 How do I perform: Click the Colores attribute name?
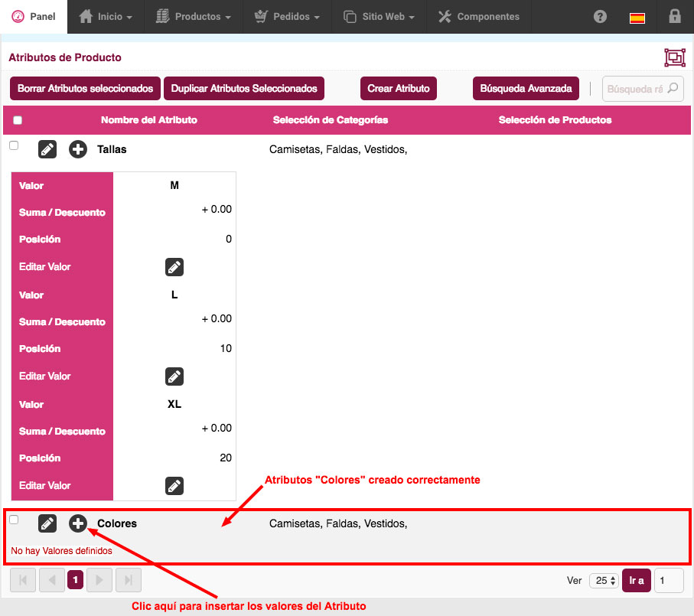coord(117,523)
